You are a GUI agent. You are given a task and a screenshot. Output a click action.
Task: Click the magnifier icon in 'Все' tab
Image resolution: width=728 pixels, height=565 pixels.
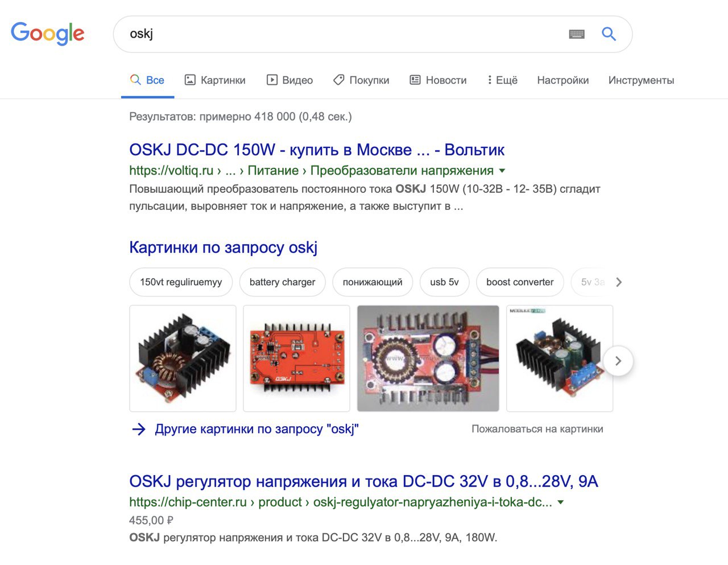click(x=135, y=80)
